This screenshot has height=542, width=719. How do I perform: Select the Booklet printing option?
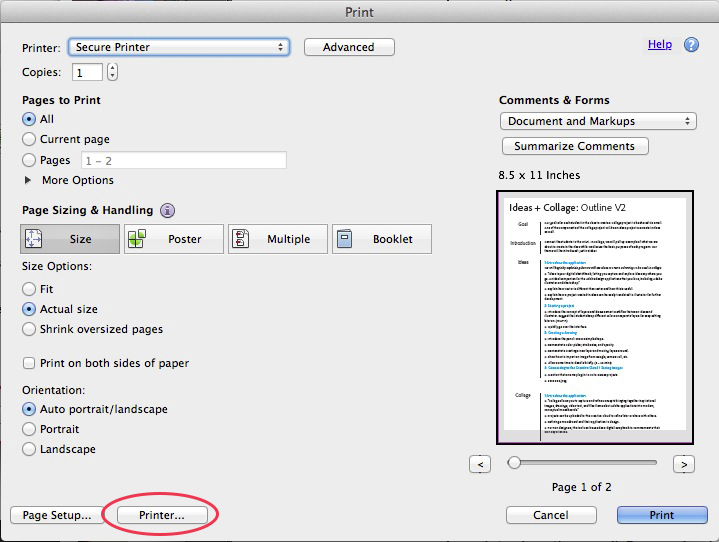(382, 239)
